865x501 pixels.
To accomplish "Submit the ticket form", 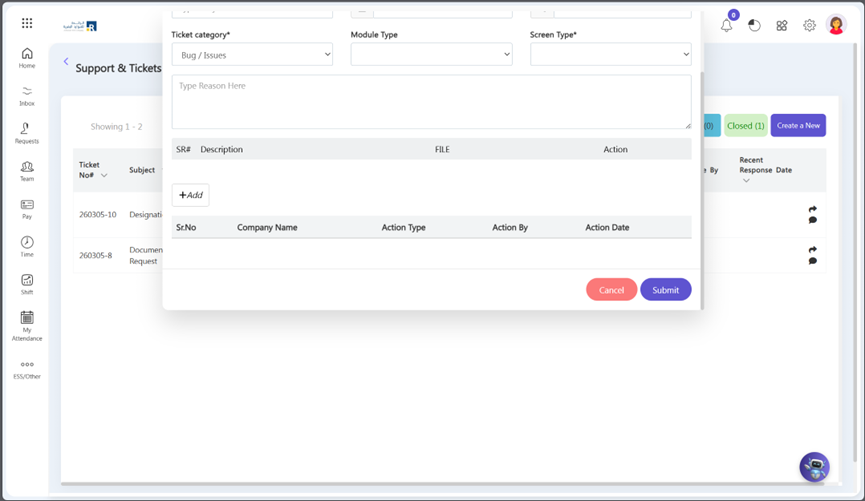I will (x=665, y=290).
